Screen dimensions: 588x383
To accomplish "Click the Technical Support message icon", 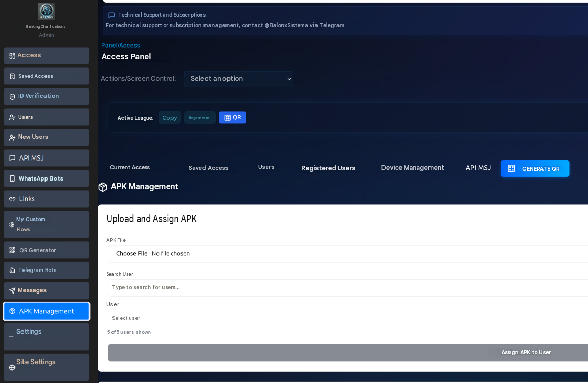I will click(111, 15).
